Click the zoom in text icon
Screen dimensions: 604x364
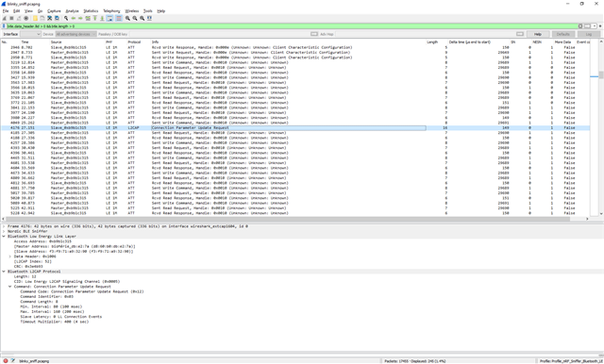click(127, 18)
